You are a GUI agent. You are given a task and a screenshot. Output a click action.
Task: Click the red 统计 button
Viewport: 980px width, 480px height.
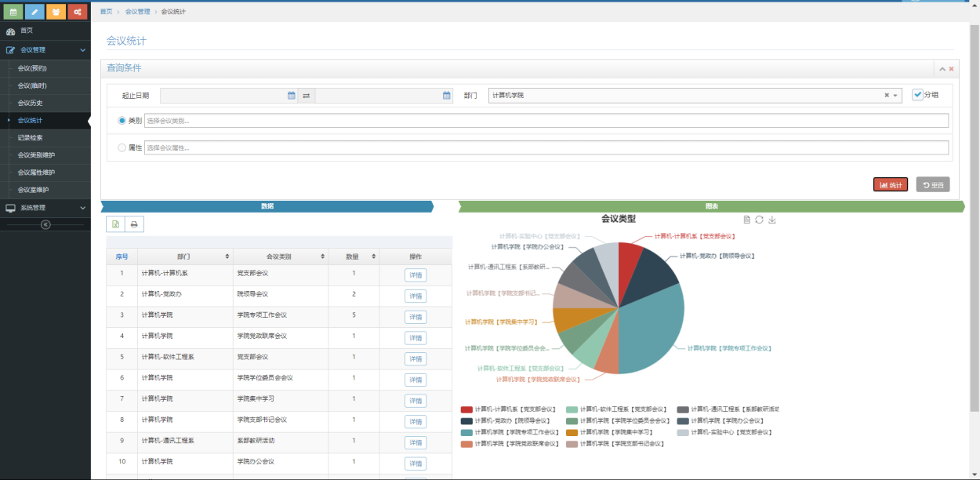pyautogui.click(x=891, y=184)
